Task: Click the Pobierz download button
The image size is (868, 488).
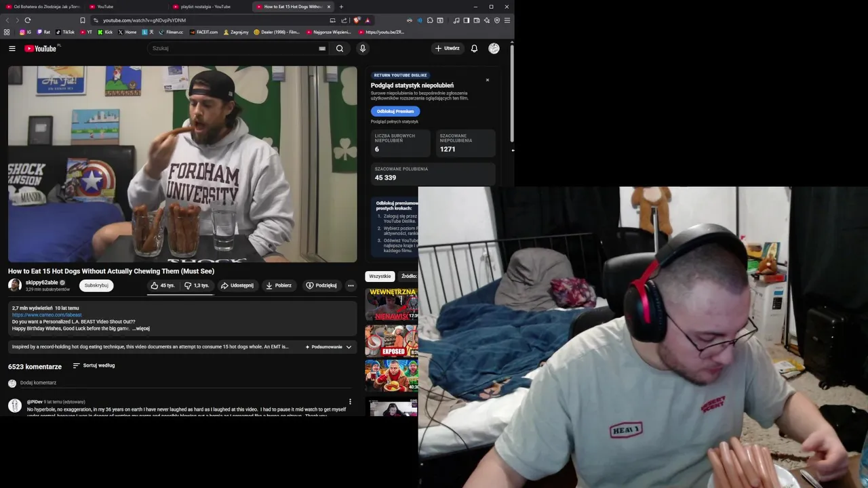Action: click(x=279, y=285)
